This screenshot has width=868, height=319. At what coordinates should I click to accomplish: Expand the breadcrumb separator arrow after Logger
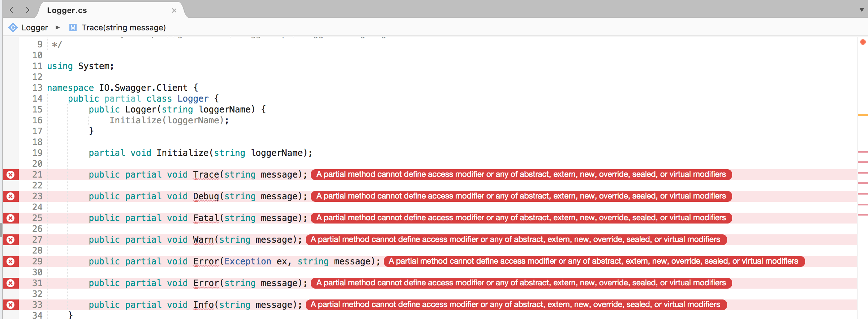click(57, 27)
